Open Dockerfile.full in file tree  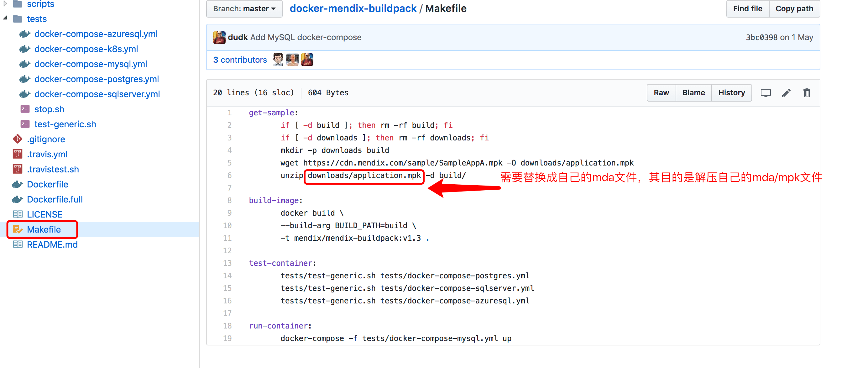[55, 199]
